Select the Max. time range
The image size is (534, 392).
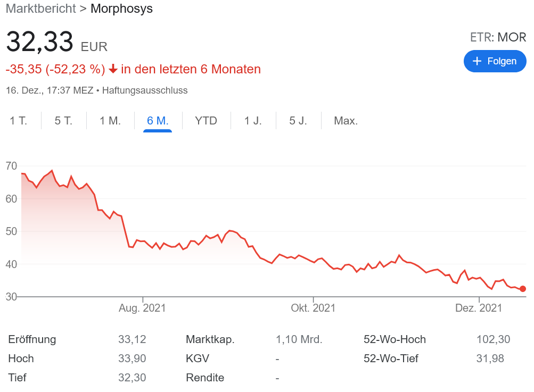pos(346,121)
